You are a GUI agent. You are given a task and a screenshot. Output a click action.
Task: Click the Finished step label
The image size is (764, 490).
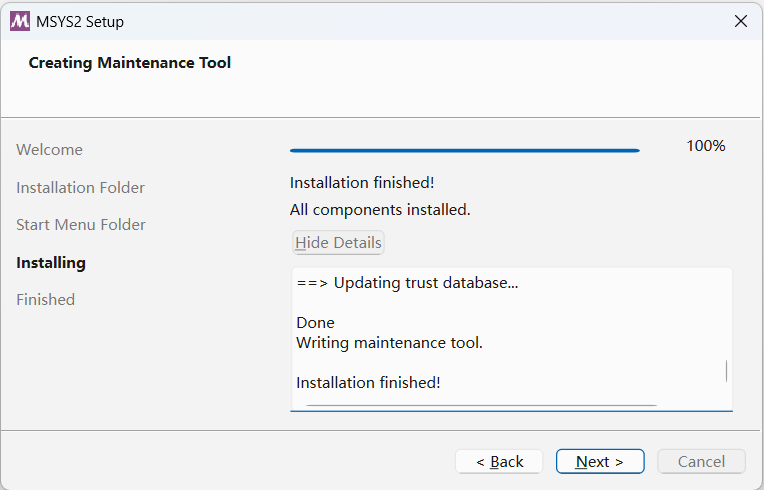[45, 300]
